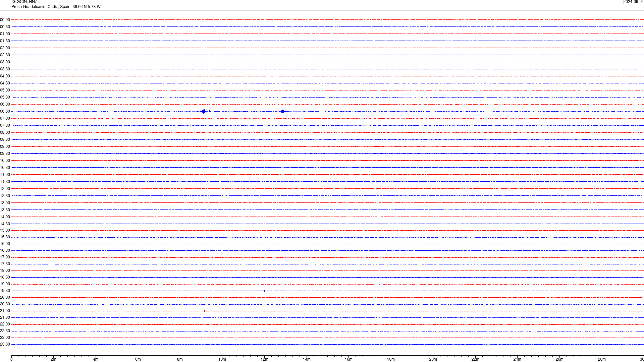644x362 pixels.
Task: Select the 02:30 time label
Action: [x=5, y=55]
